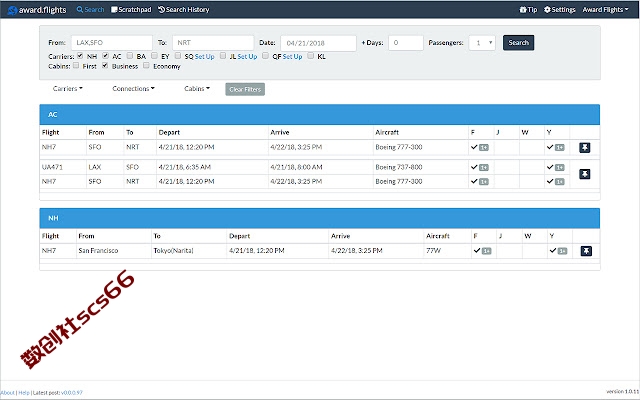This screenshot has width=640, height=400.
Task: Click the Date input field
Action: coord(318,43)
